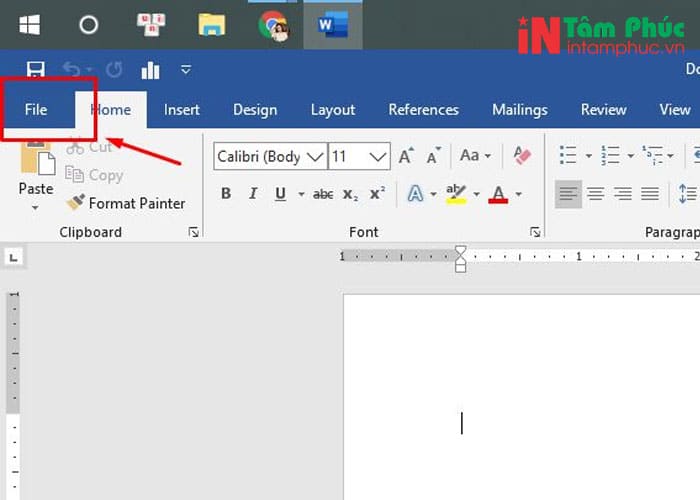
Task: Select Align Left paragraph alignment
Action: pyautogui.click(x=568, y=194)
